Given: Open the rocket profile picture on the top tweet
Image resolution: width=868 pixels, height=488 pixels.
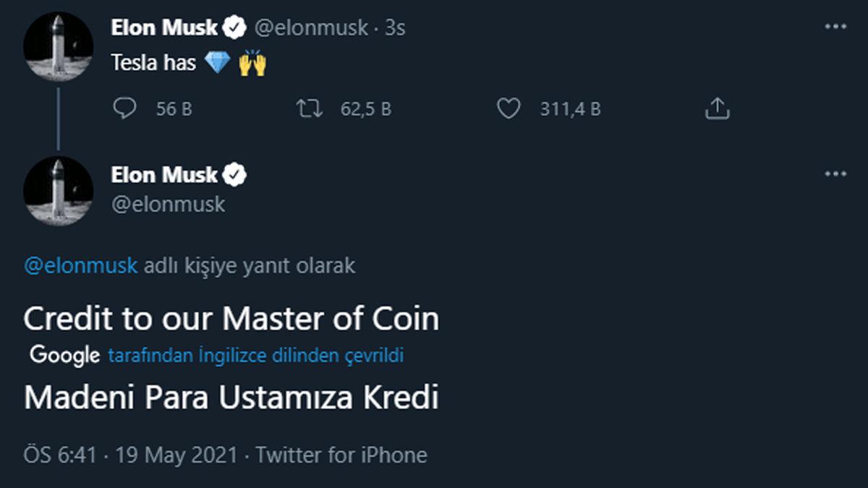Looking at the screenshot, I should click(58, 46).
